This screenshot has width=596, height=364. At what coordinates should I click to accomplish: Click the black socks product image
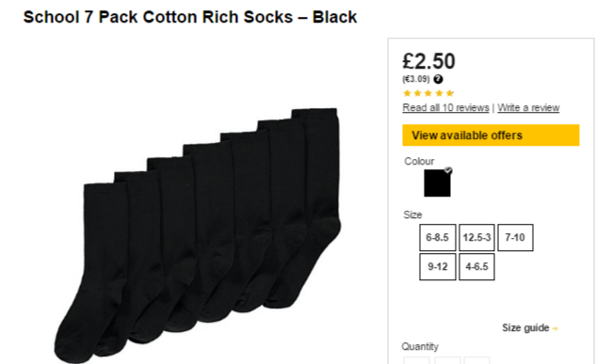click(198, 235)
